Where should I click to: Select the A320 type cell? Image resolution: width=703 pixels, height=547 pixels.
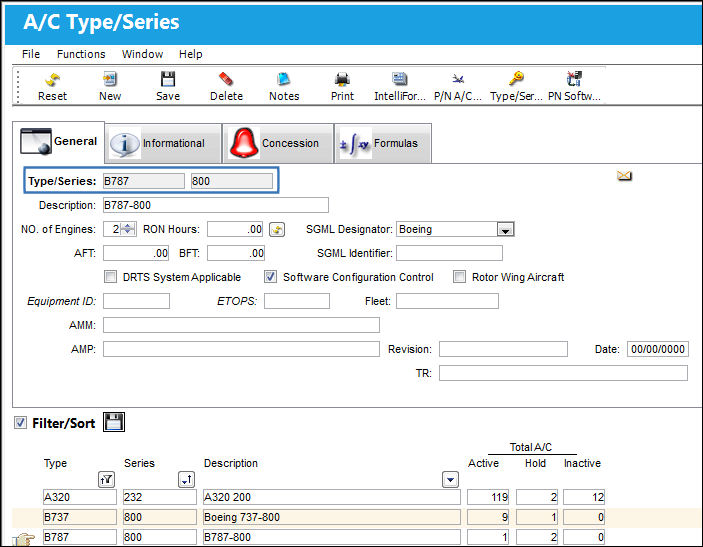80,497
